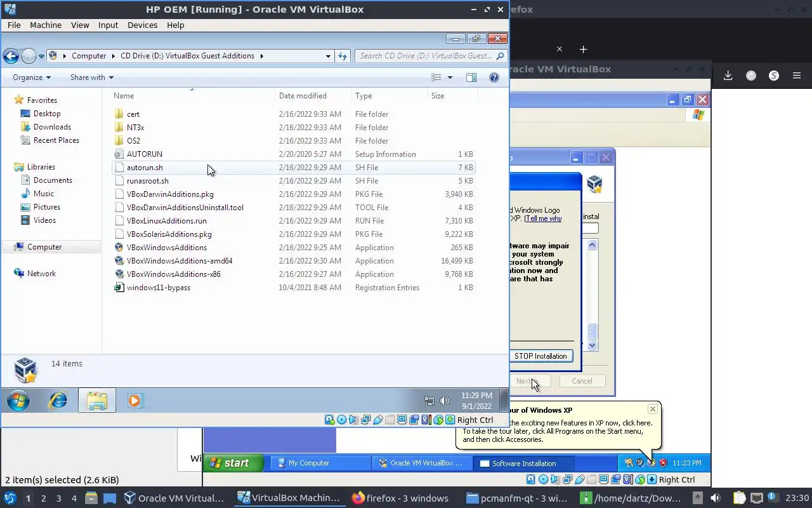
Task: Click Cancel in the XP installer window
Action: [582, 381]
